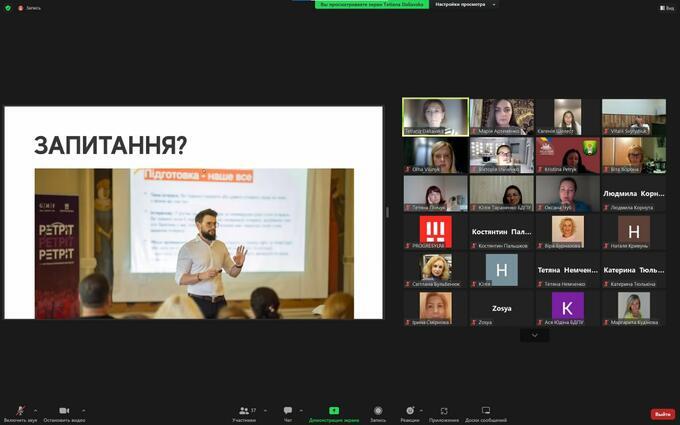Select the PROGRESYLNI participant tile

coord(435,232)
